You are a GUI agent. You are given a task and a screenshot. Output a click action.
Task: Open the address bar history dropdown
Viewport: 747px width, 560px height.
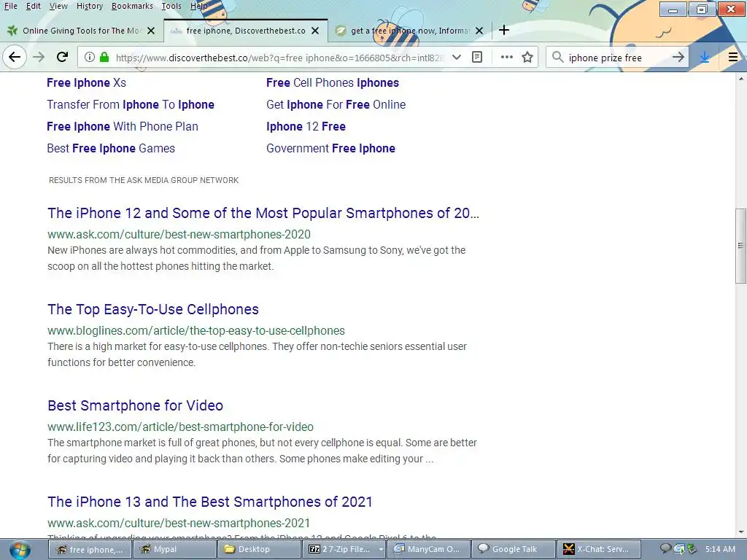click(457, 58)
